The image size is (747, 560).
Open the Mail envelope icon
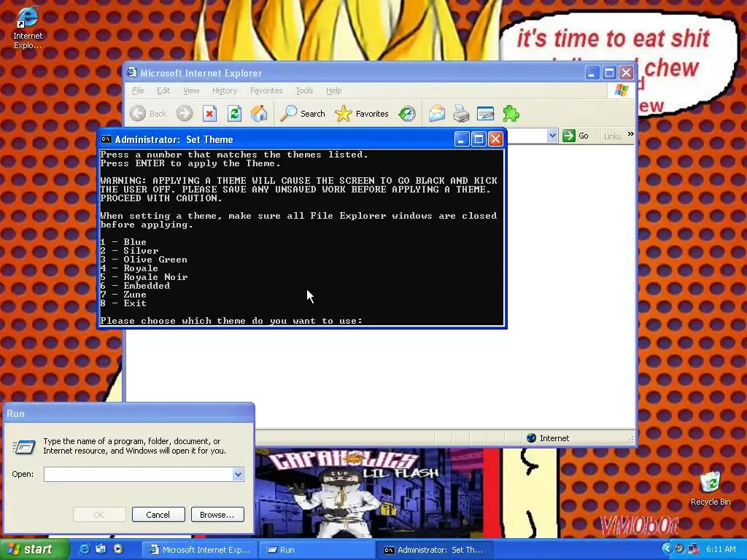click(x=436, y=113)
